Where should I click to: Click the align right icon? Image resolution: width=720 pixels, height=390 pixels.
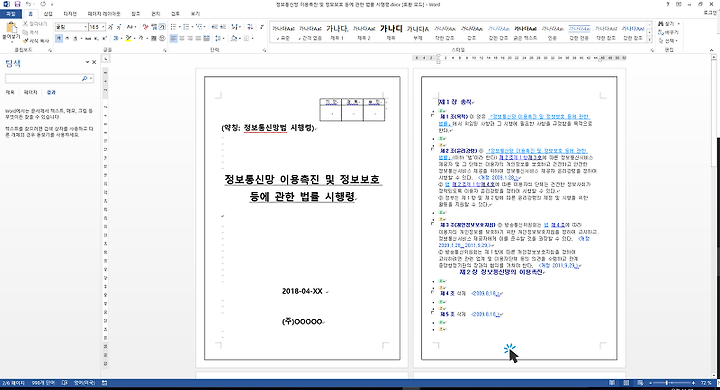(190, 38)
